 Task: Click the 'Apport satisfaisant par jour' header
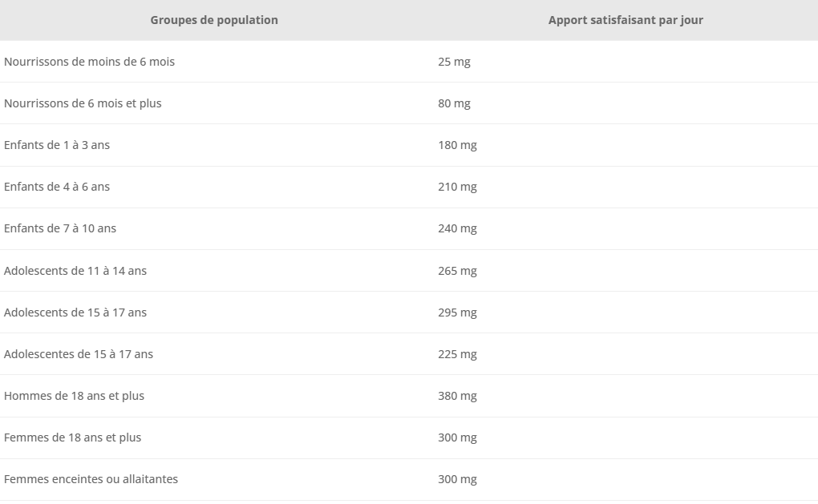point(626,20)
